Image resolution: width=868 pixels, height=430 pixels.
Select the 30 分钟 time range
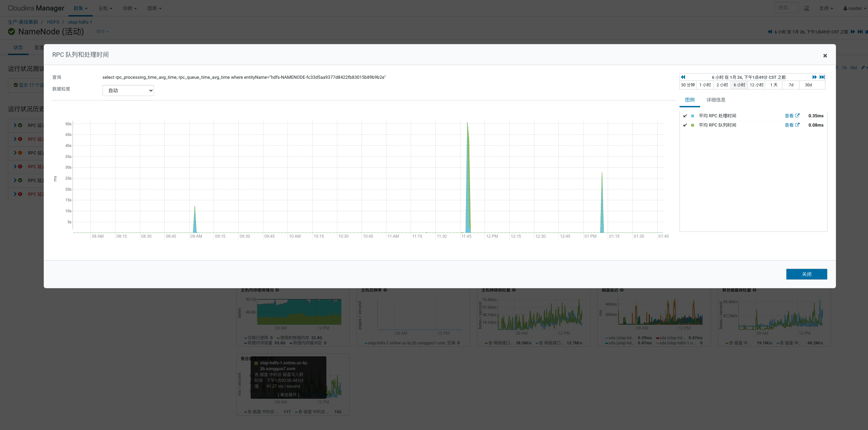click(x=688, y=85)
